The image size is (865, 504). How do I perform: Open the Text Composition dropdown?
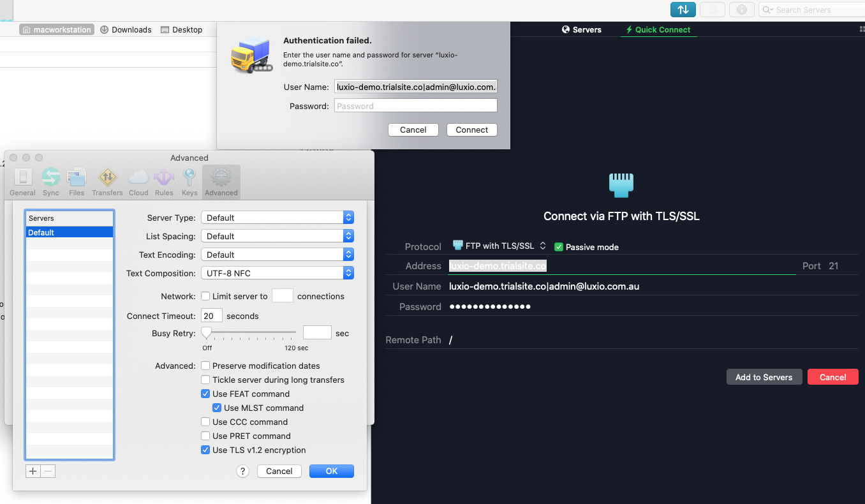277,274
